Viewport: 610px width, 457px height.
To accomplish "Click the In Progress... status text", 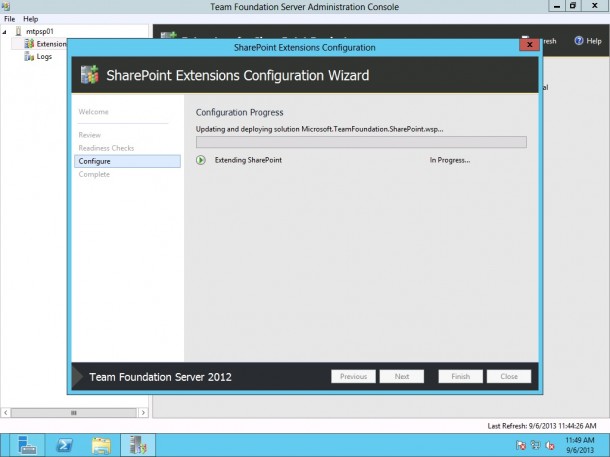I will coord(450,160).
